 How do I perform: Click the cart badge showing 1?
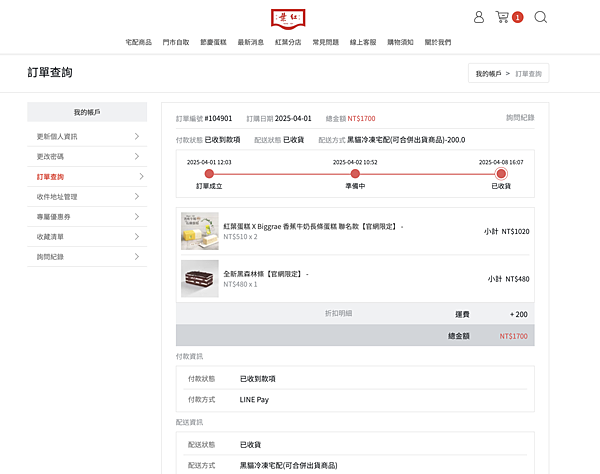(517, 17)
